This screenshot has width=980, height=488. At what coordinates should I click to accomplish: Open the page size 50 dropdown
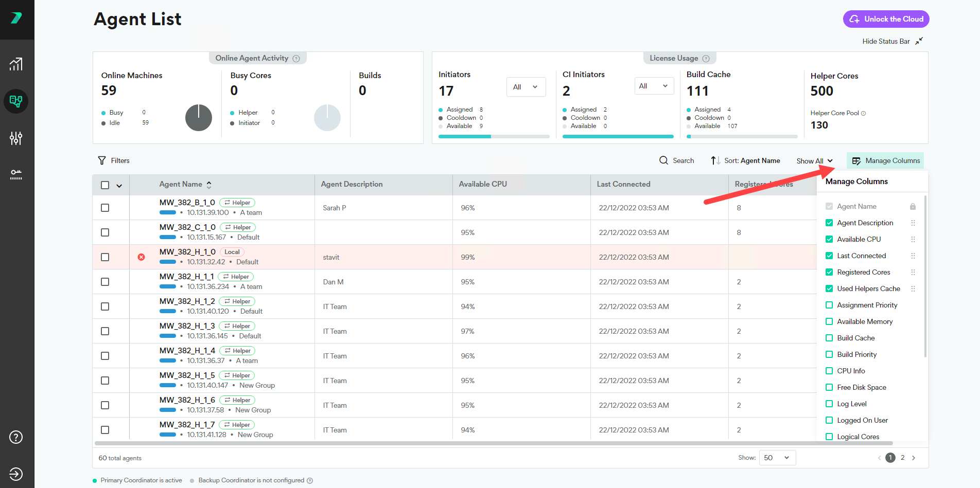click(778, 458)
